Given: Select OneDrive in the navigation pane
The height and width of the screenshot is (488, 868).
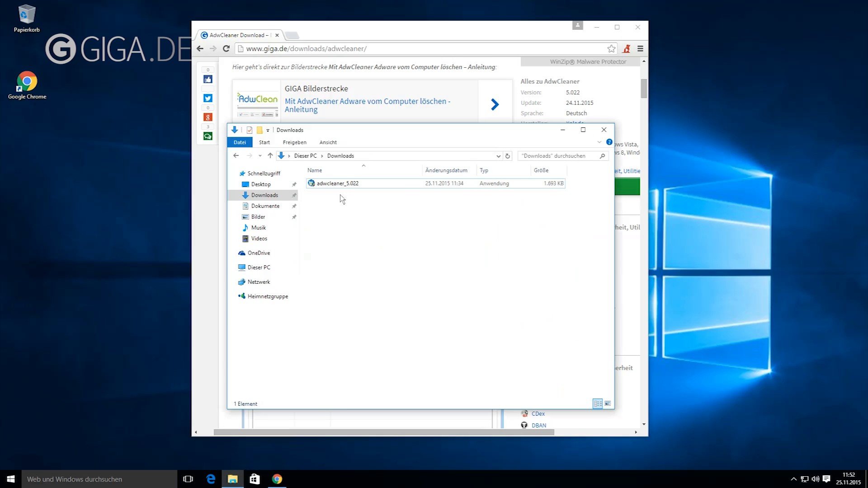Looking at the screenshot, I should tap(259, 253).
